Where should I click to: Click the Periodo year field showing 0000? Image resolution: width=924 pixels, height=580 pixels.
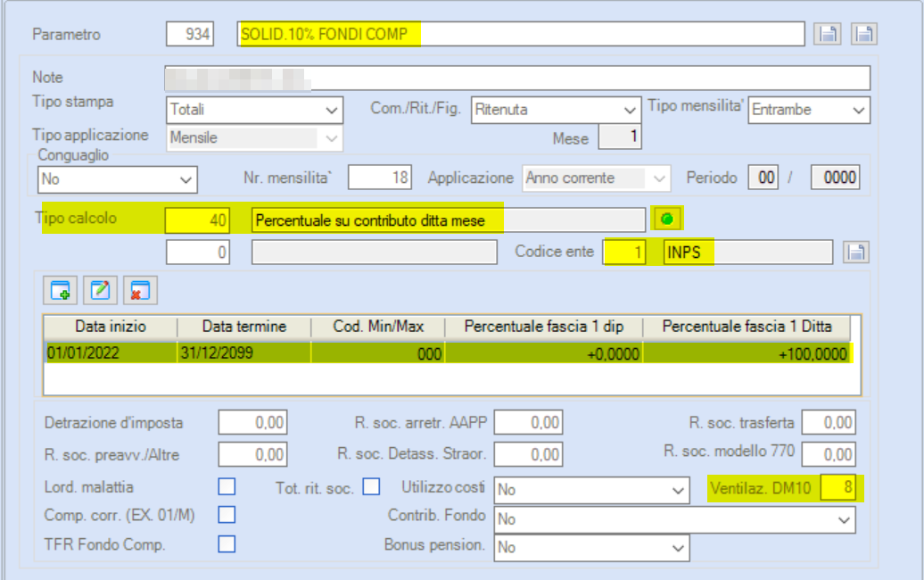[836, 178]
